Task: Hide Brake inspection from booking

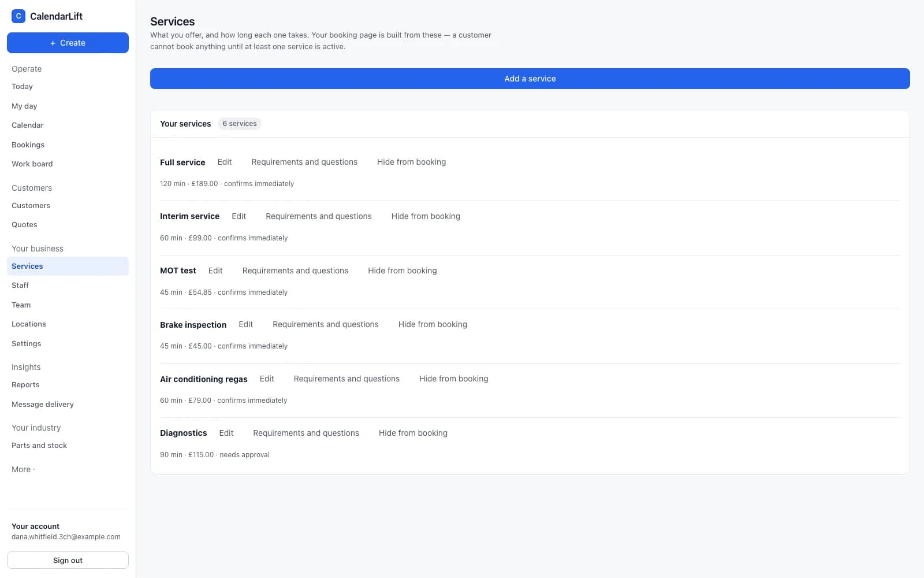Action: point(433,324)
